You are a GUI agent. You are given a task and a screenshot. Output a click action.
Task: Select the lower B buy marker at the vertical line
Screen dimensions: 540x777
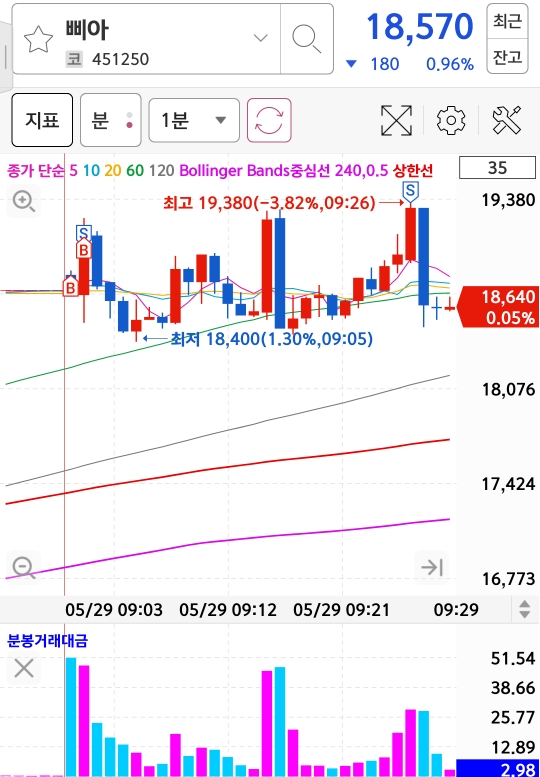pos(71,286)
